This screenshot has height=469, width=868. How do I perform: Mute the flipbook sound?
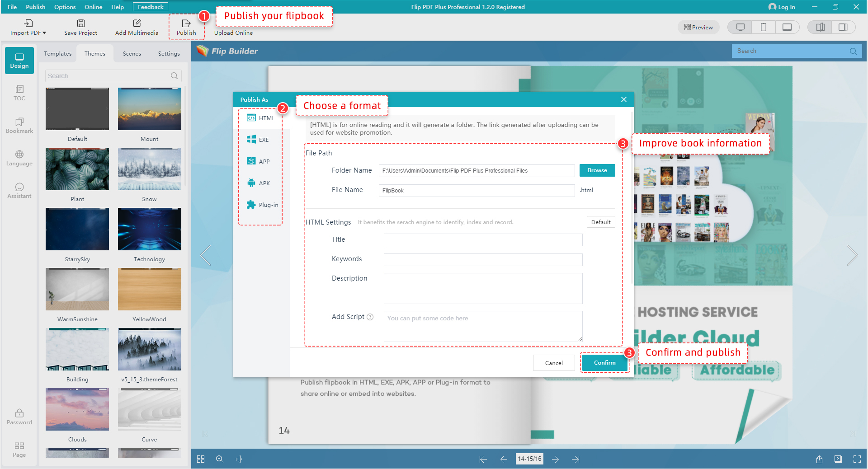239,459
